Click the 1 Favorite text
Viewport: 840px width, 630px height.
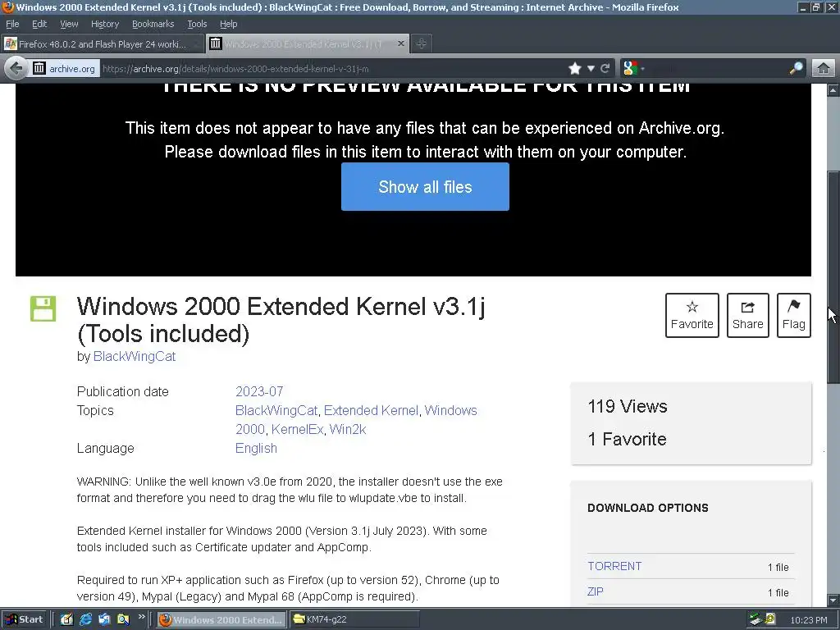(x=627, y=440)
